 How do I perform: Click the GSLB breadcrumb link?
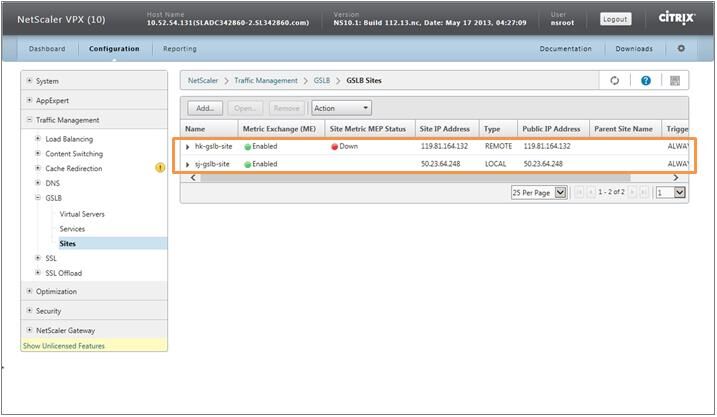[322, 80]
